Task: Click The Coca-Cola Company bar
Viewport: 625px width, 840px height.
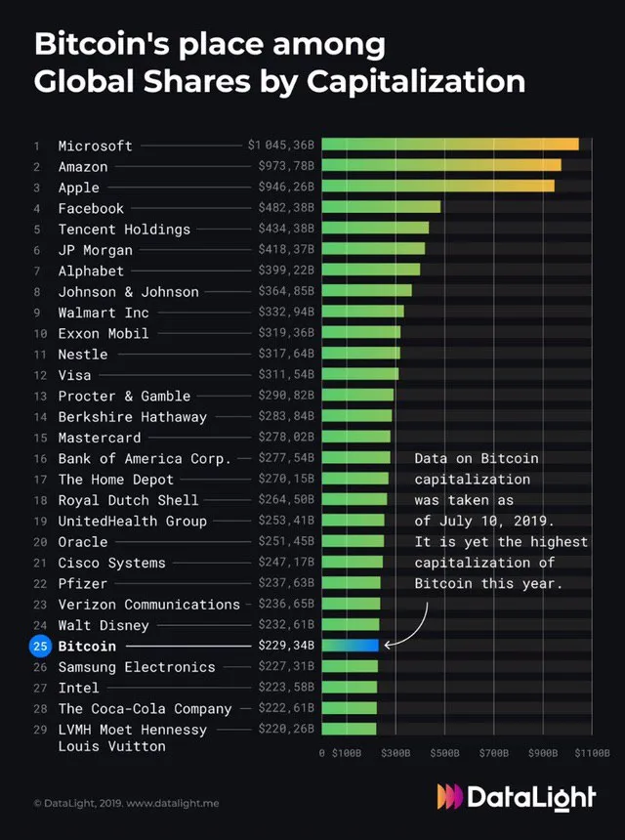Action: (350, 708)
